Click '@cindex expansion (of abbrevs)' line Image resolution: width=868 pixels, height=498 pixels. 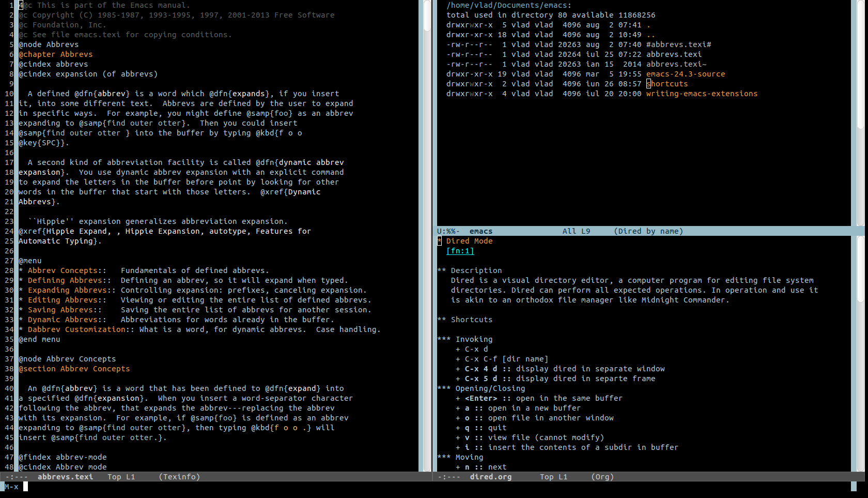pos(88,74)
